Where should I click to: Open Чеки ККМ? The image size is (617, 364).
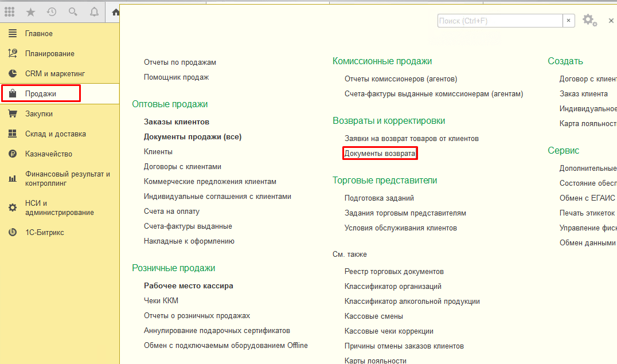[x=161, y=300]
